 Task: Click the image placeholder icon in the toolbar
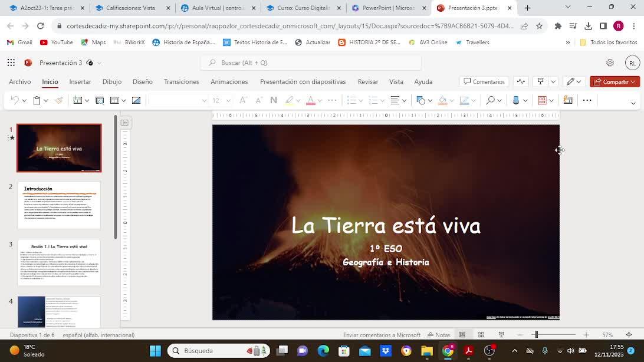136,100
